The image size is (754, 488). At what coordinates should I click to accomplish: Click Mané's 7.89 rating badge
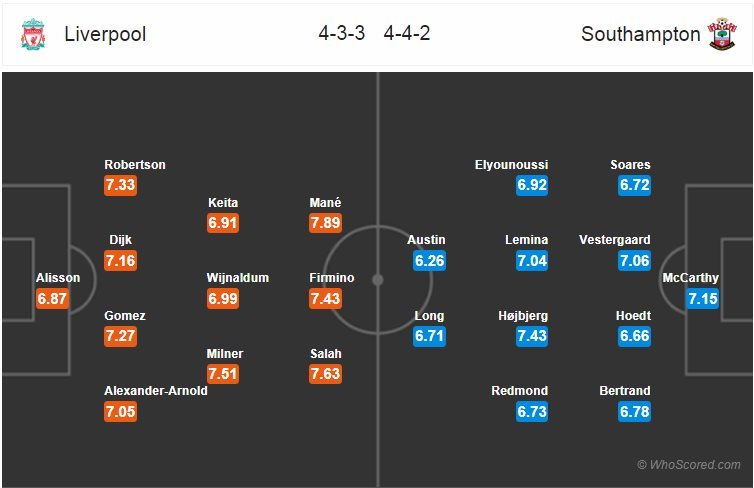click(x=326, y=223)
